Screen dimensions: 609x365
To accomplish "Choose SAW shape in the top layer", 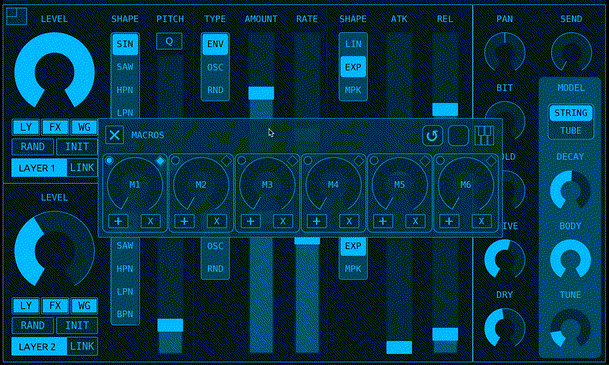I will coord(125,67).
